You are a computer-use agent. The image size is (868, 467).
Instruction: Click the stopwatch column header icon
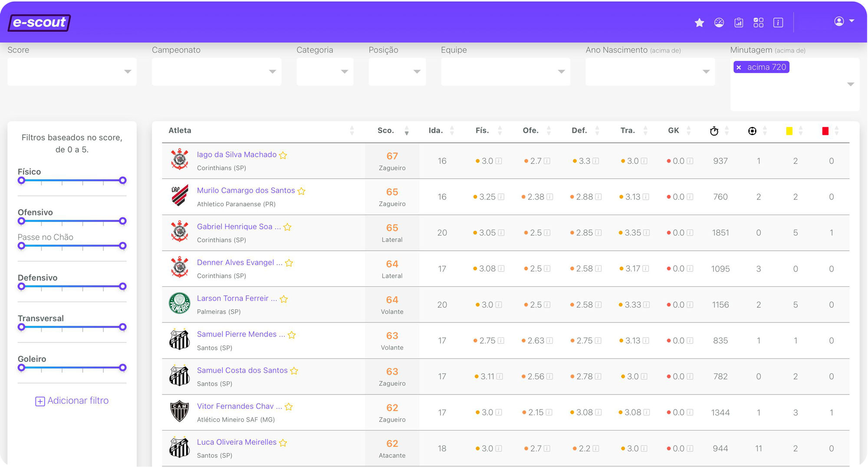714,131
